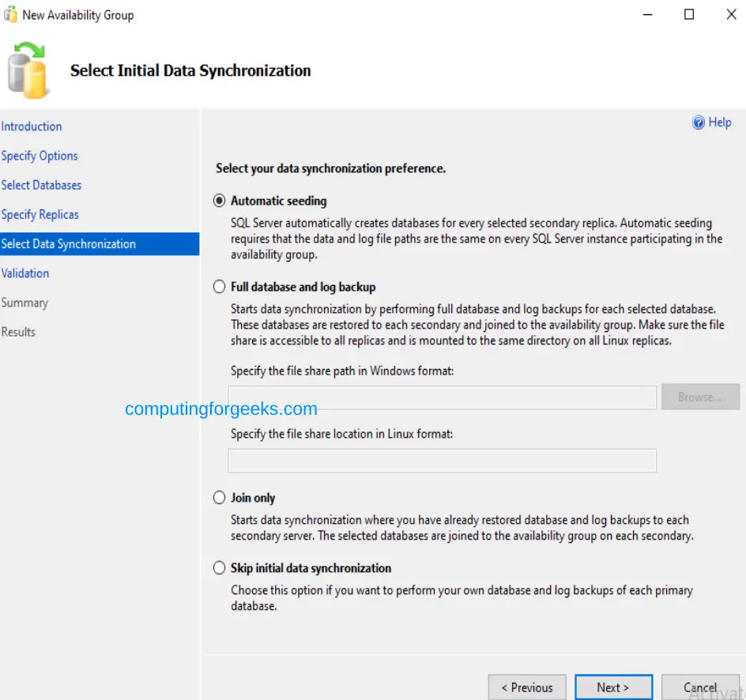Image resolution: width=746 pixels, height=700 pixels.
Task: Click the Browse button for file share
Action: pos(700,397)
